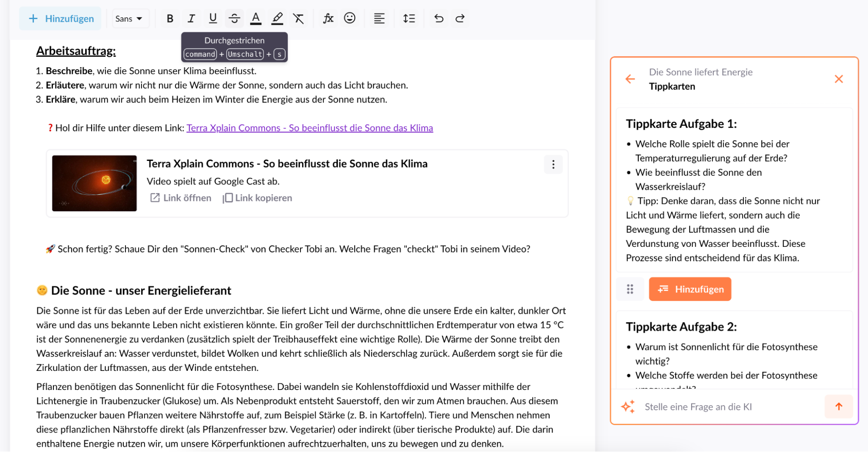Close the Tippkarten panel

coord(839,79)
